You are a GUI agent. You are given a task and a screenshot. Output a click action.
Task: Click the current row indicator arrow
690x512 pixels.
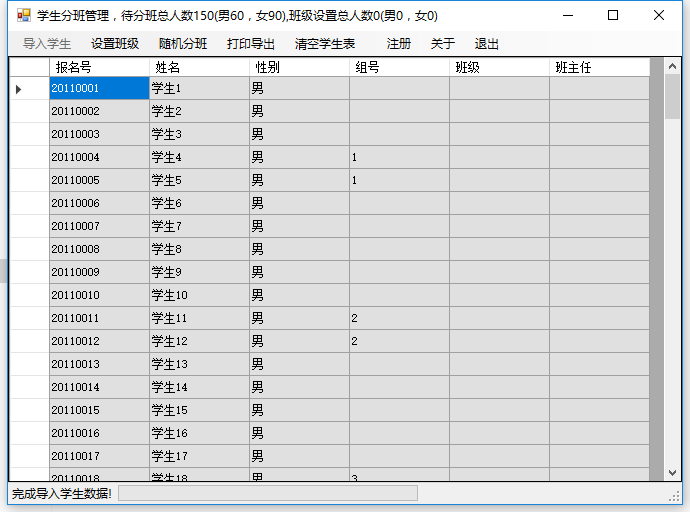coord(18,89)
